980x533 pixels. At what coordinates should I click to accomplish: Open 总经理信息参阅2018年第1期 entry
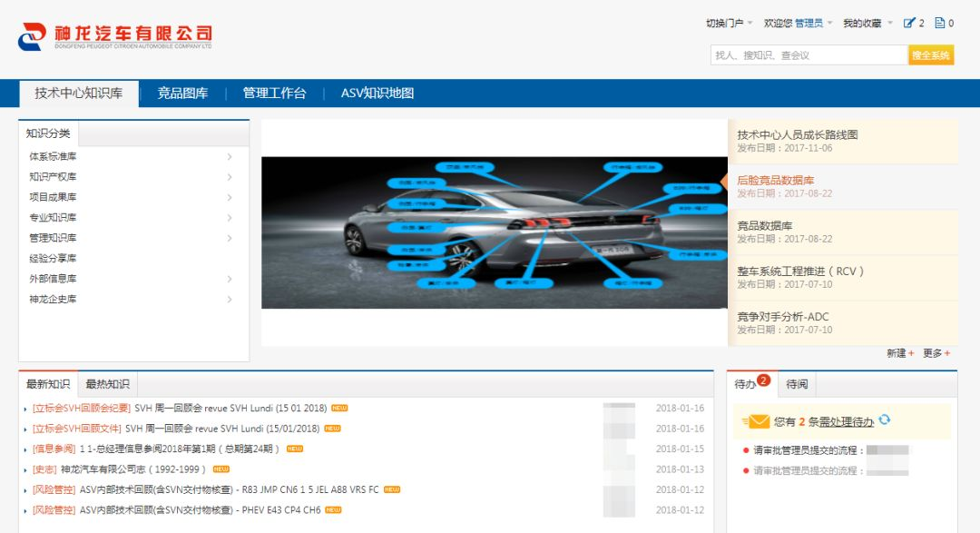coord(179,449)
